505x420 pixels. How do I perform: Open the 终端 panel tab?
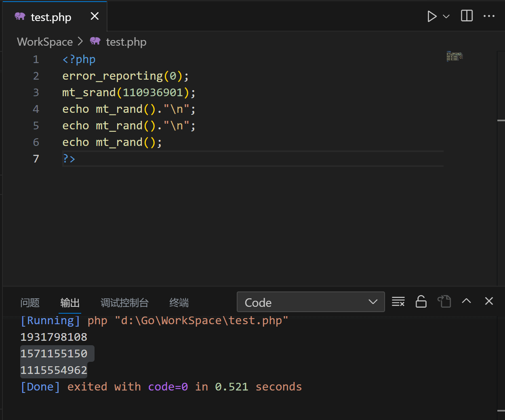tap(179, 303)
